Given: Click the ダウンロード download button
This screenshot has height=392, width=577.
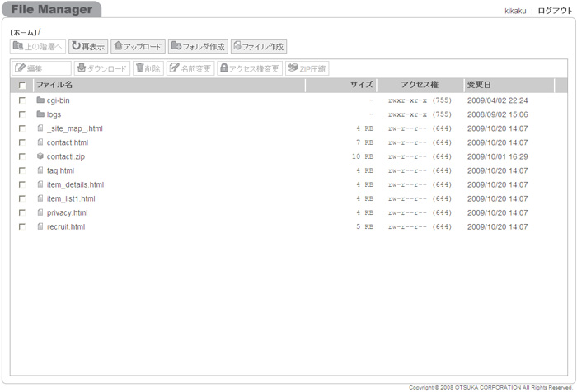Looking at the screenshot, I should [102, 68].
